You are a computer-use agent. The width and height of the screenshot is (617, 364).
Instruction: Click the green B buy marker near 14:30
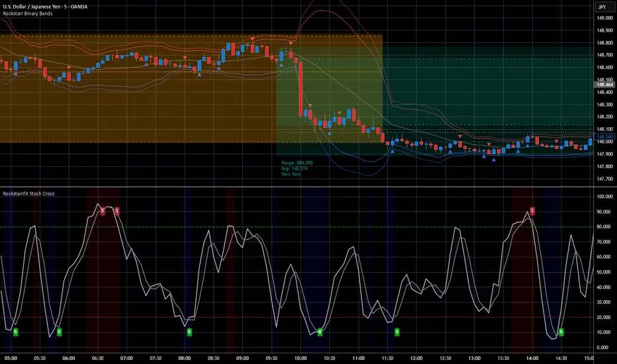click(561, 331)
